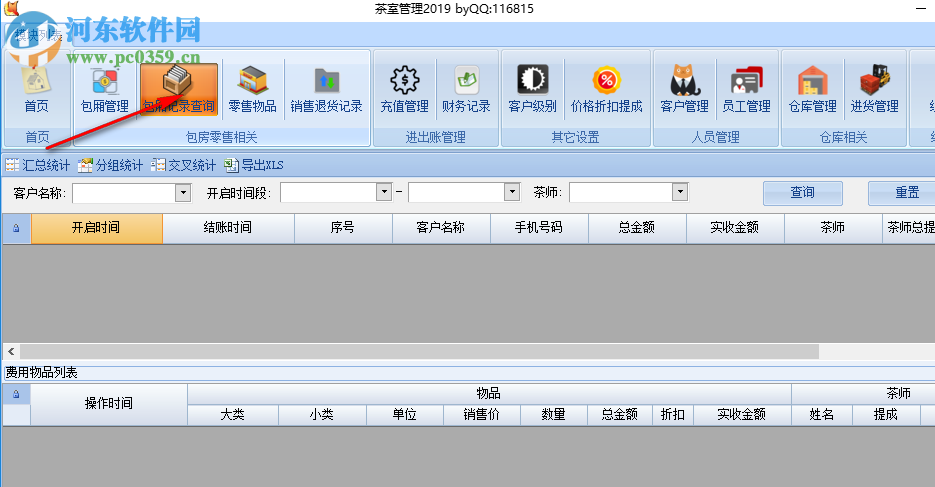Sort by upper table 茶师 column header
Image resolution: width=935 pixels, height=487 pixels.
833,228
